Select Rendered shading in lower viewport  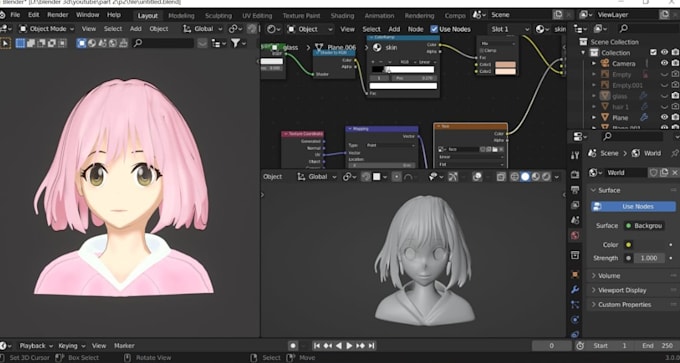[x=546, y=177]
